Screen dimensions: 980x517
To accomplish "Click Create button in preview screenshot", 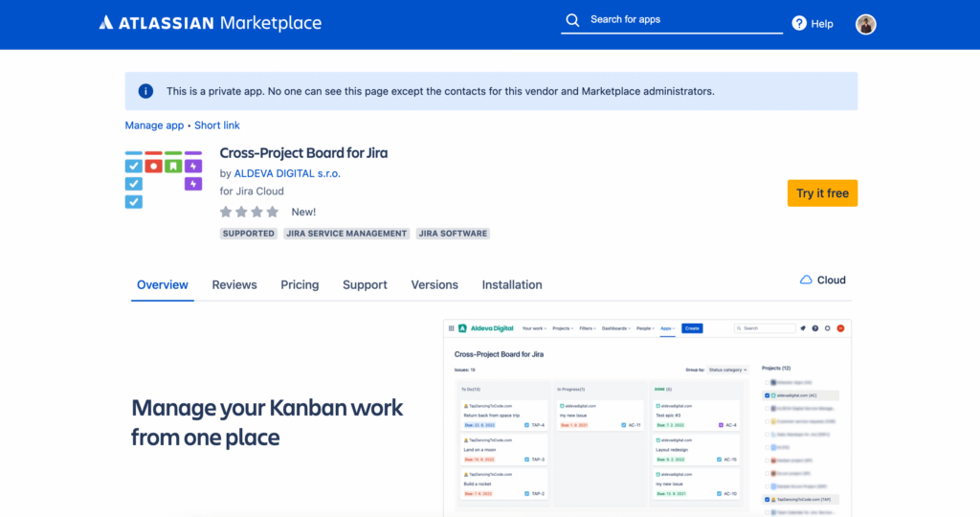I will pyautogui.click(x=692, y=328).
